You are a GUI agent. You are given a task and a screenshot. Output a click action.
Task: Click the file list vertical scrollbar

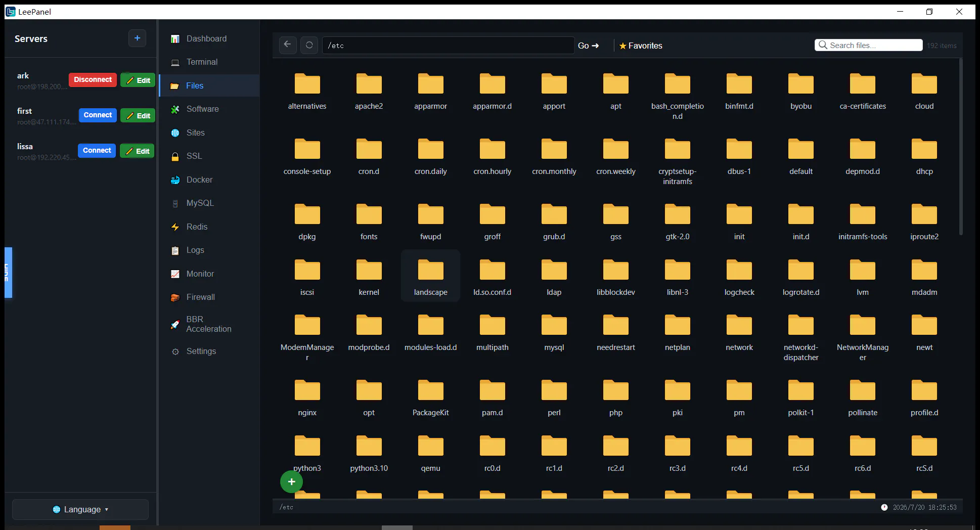point(960,147)
